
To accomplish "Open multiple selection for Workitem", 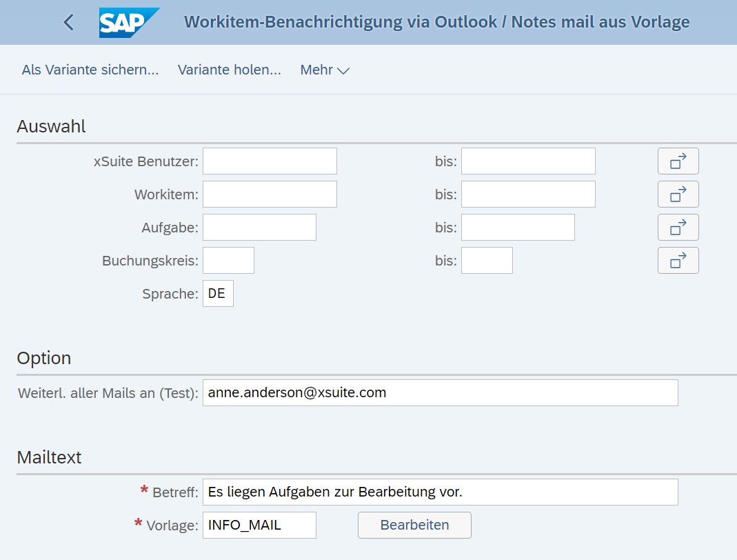I will pos(678,194).
